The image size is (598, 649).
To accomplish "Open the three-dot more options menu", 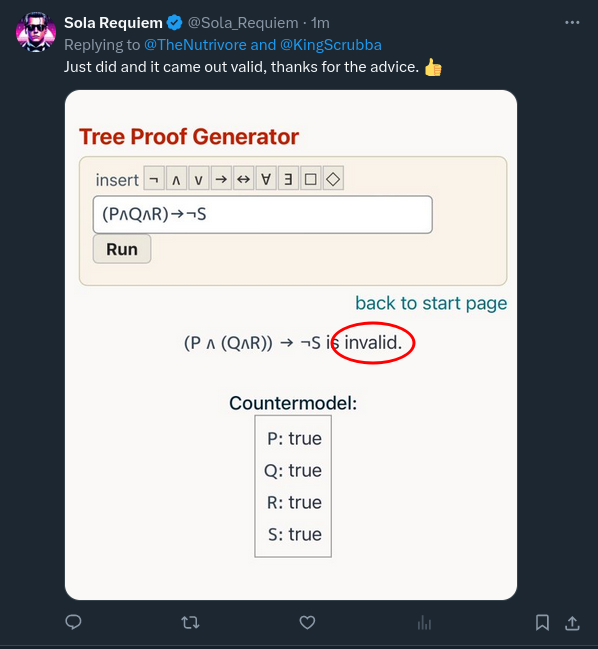I will 572,22.
